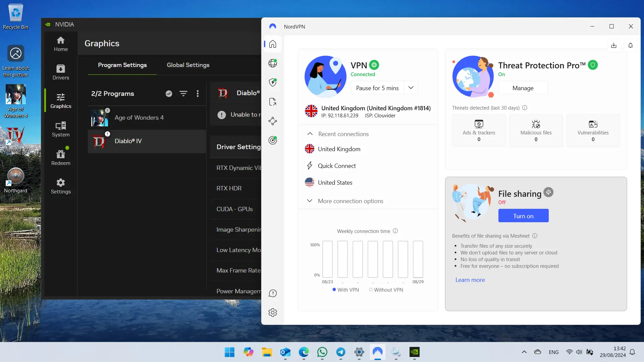Screen dimensions: 644x362
Task: Follow the Learn more link
Action: coord(470,280)
